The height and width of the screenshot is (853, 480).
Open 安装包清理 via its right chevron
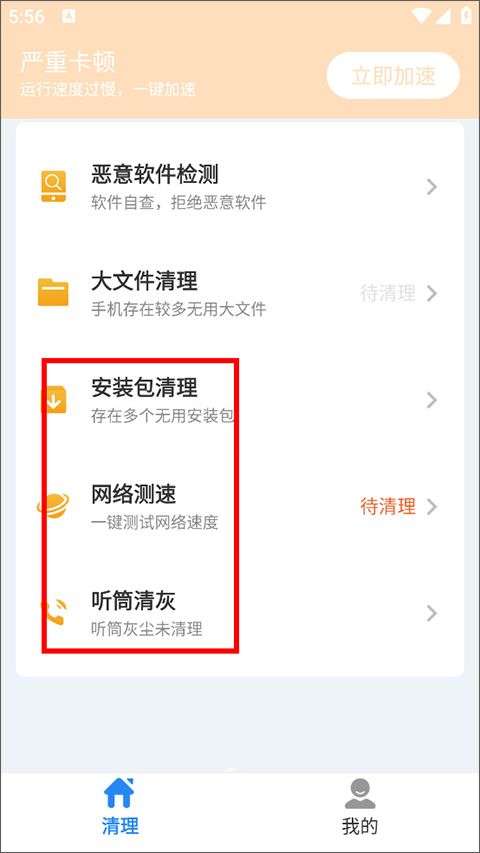pos(432,400)
